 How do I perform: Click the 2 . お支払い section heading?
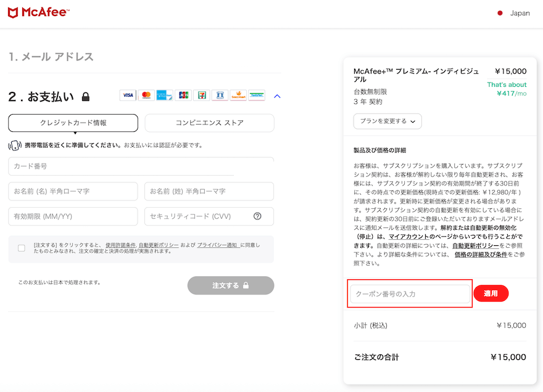(41, 97)
